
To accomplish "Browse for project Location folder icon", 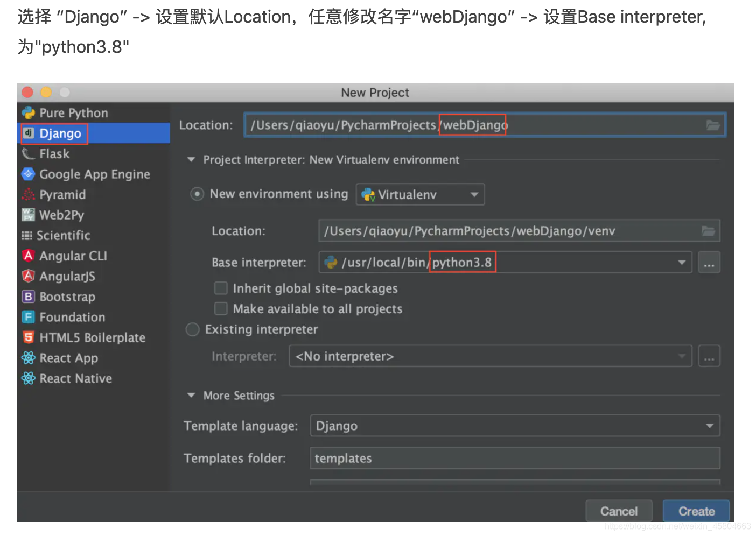I will (x=713, y=125).
